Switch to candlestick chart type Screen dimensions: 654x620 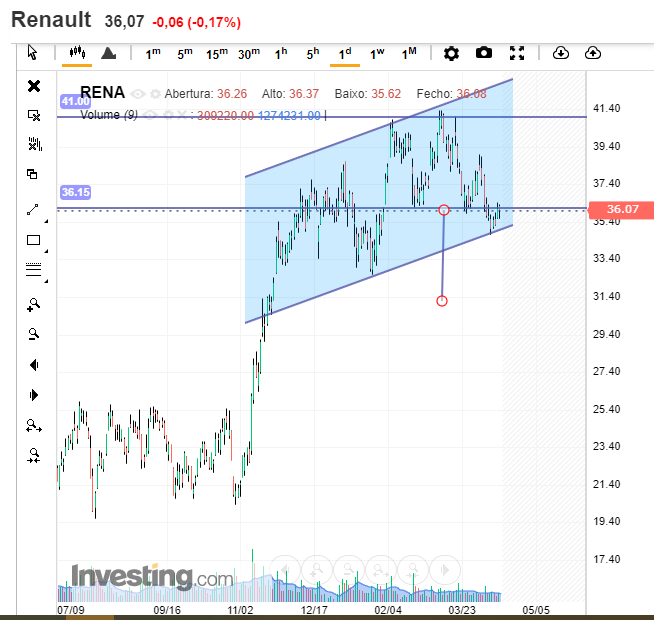pos(77,53)
